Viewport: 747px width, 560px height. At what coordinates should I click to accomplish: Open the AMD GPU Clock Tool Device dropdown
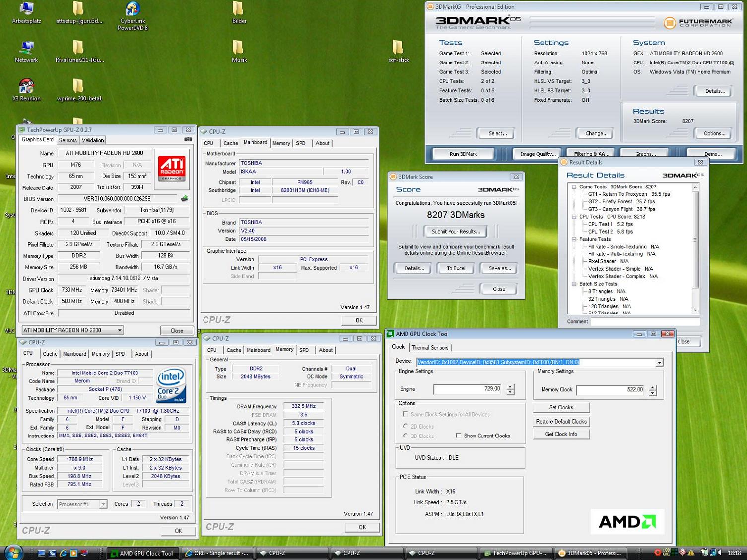[659, 362]
